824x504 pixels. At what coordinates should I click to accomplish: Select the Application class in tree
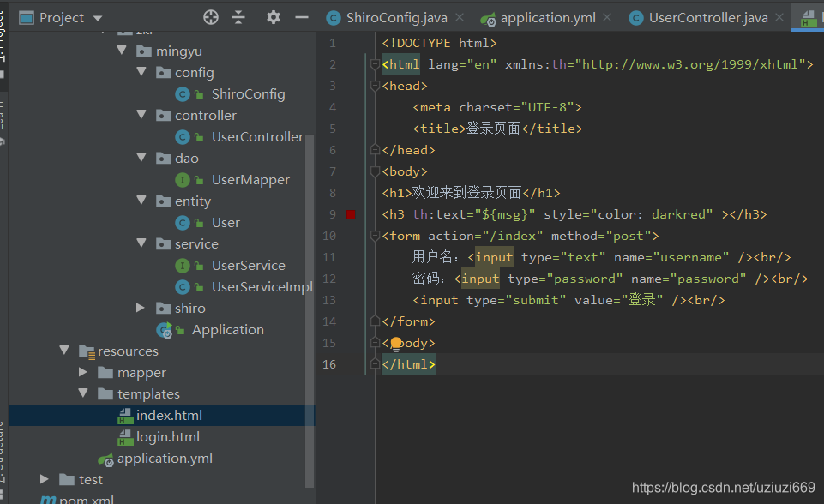(x=227, y=329)
